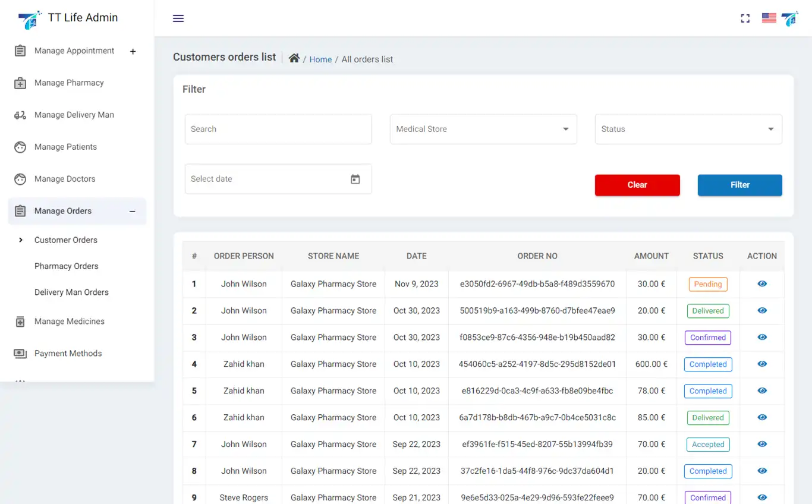This screenshot has height=504, width=812.
Task: Click the red Clear button
Action: tap(637, 185)
